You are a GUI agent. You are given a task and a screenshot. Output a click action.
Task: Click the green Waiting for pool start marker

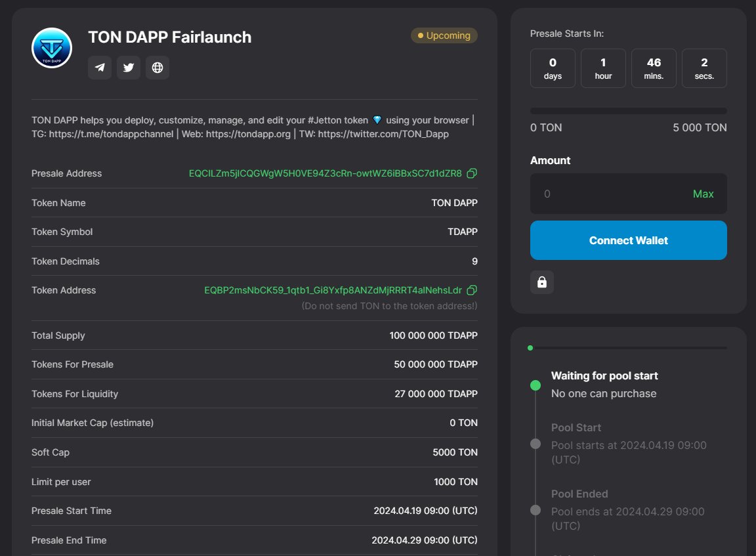(x=535, y=385)
